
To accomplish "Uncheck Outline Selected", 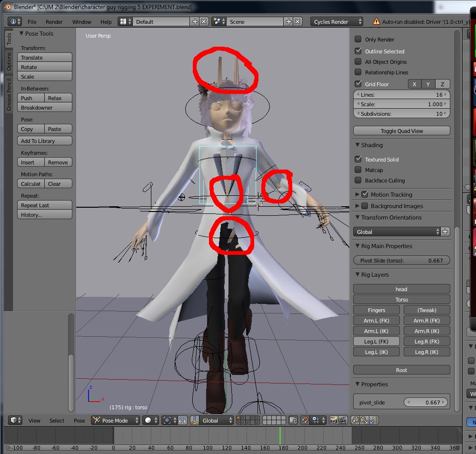I will pos(358,51).
